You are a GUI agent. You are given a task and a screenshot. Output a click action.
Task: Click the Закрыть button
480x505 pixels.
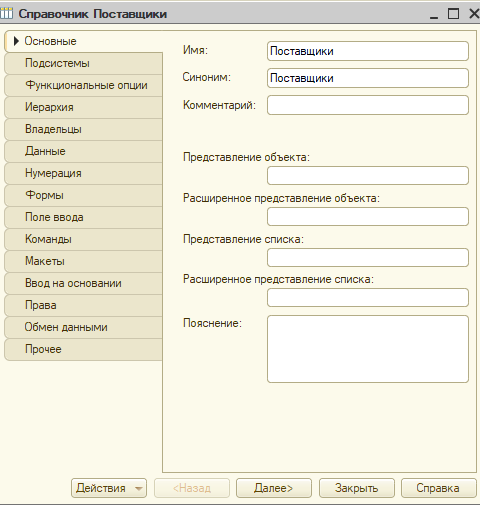point(356,488)
